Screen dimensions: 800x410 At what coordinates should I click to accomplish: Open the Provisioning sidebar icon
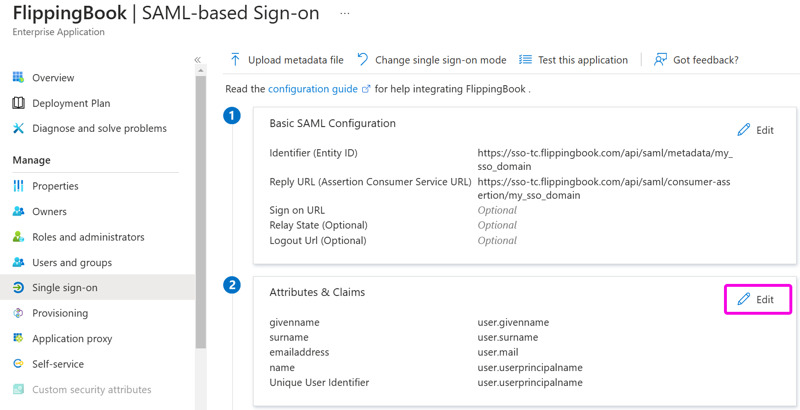(18, 313)
